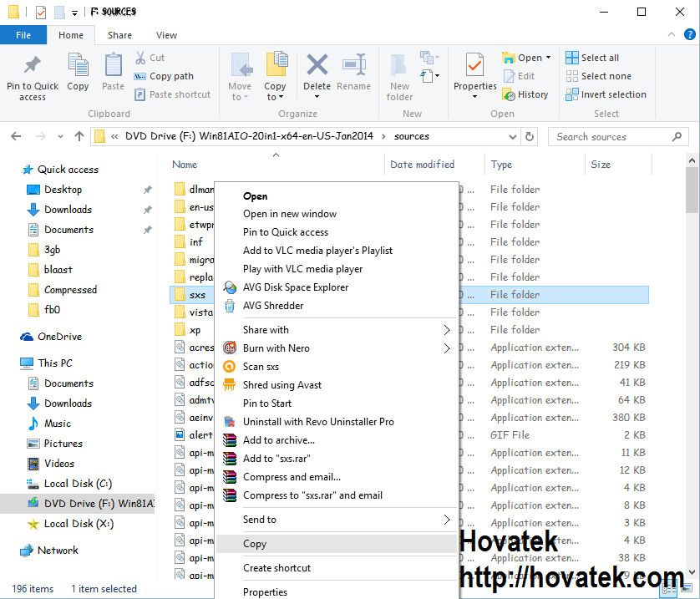Switch to the View ribbon tab
Image resolution: width=700 pixels, height=599 pixels.
[166, 35]
